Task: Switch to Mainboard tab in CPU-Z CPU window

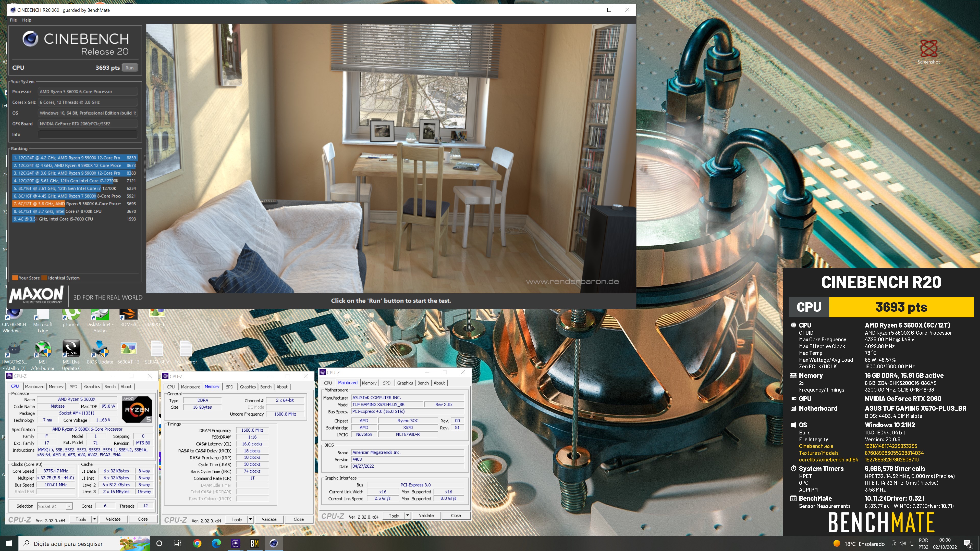Action: coord(35,386)
